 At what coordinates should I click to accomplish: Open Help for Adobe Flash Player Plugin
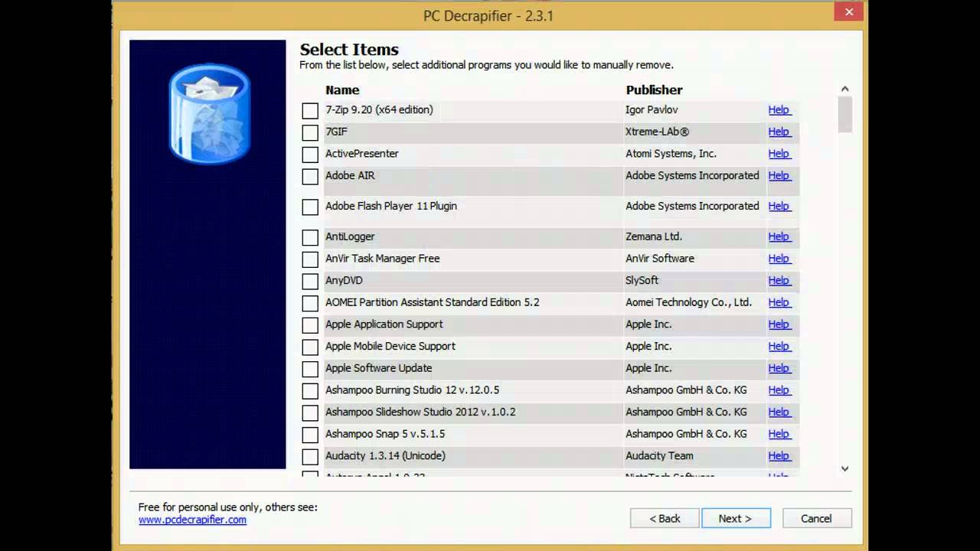779,206
